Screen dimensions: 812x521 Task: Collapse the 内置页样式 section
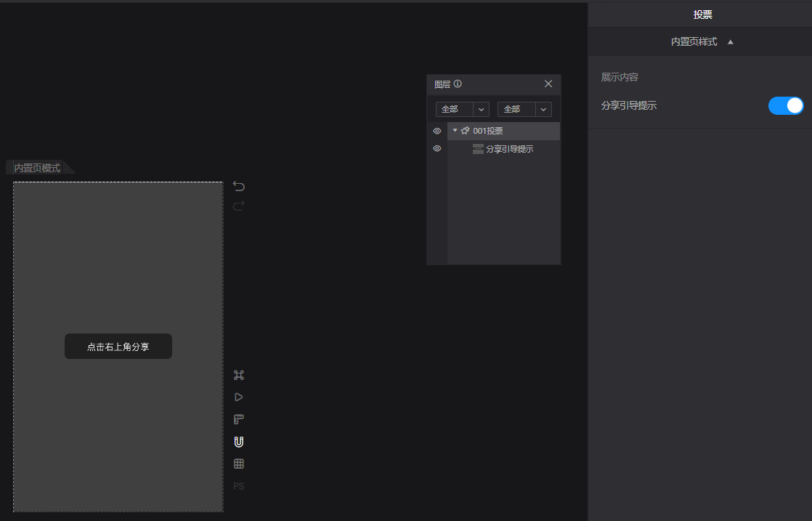pyautogui.click(x=730, y=42)
